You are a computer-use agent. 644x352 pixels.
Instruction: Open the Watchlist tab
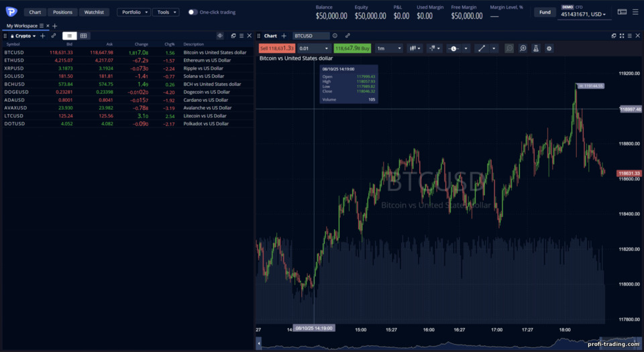[x=94, y=12]
